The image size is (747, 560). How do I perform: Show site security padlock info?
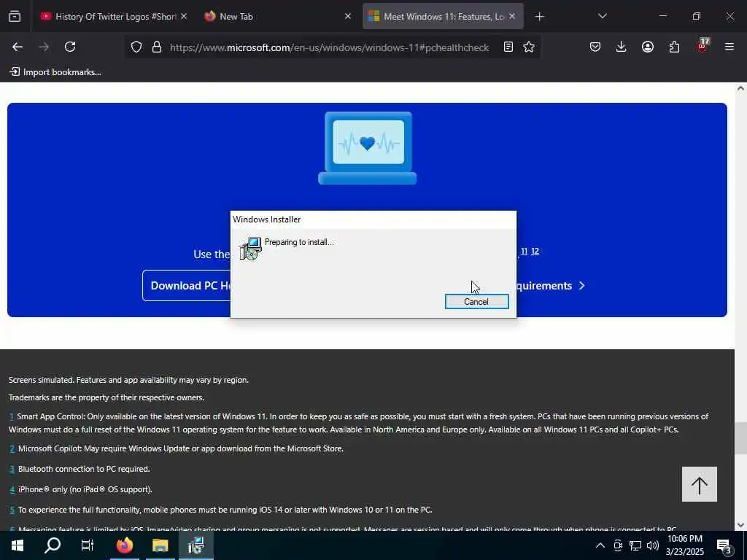[157, 47]
